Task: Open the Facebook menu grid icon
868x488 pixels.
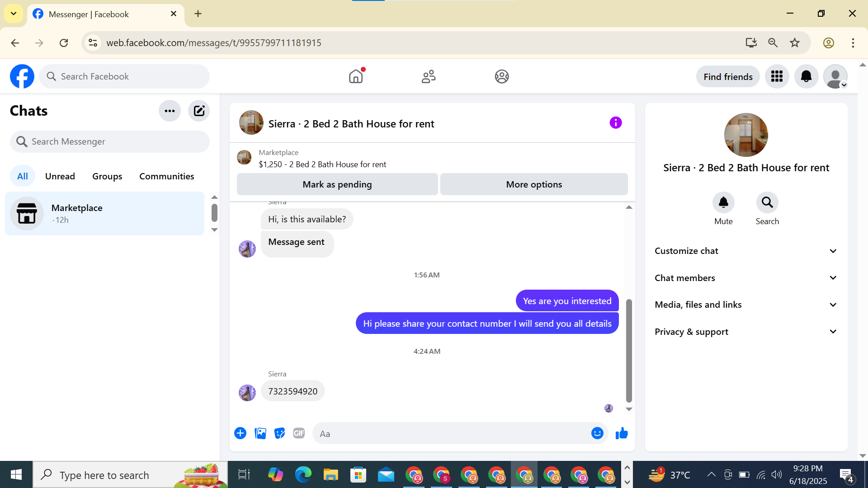Action: pos(777,76)
